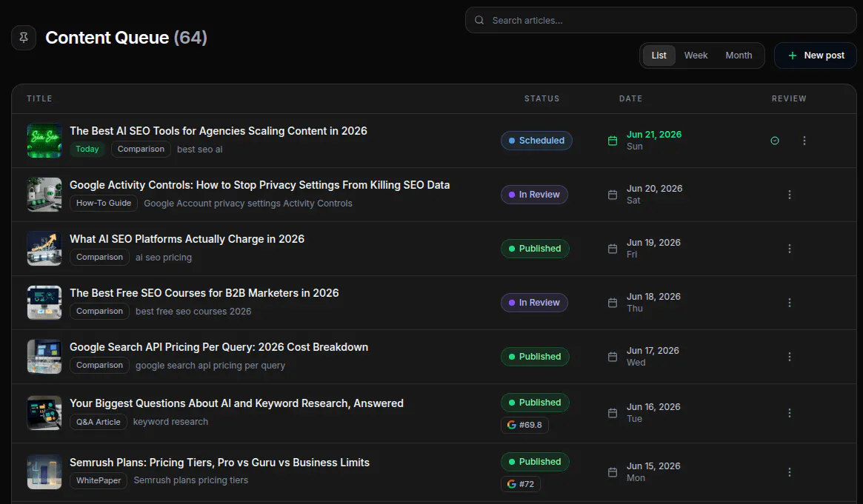This screenshot has height=504, width=863.
Task: Click the search magnifier icon
Action: click(479, 20)
